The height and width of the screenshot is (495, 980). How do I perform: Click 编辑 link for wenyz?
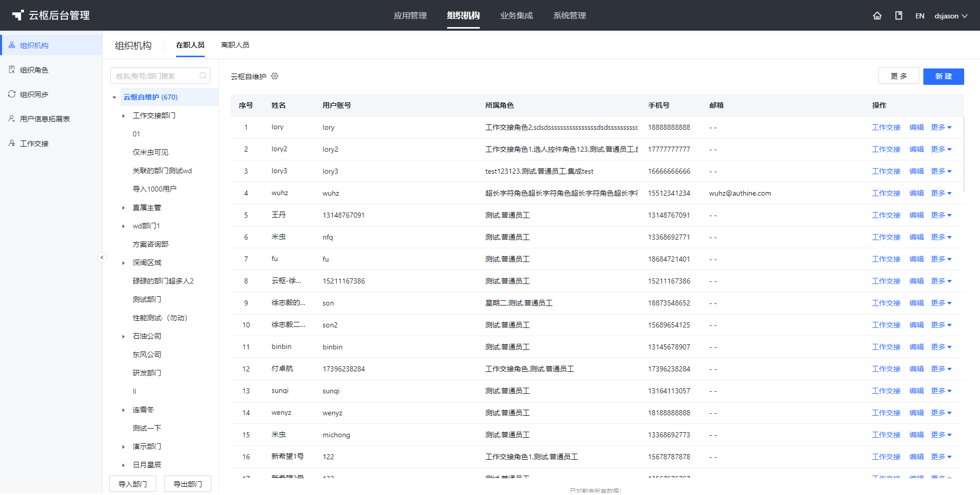(917, 413)
